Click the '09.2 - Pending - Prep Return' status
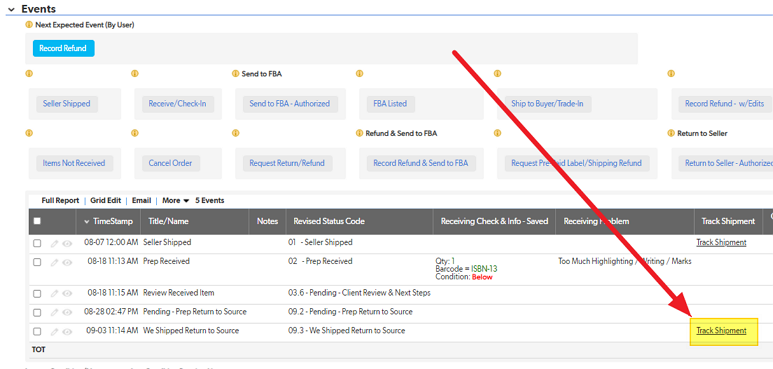The height and width of the screenshot is (369, 773). click(x=351, y=312)
